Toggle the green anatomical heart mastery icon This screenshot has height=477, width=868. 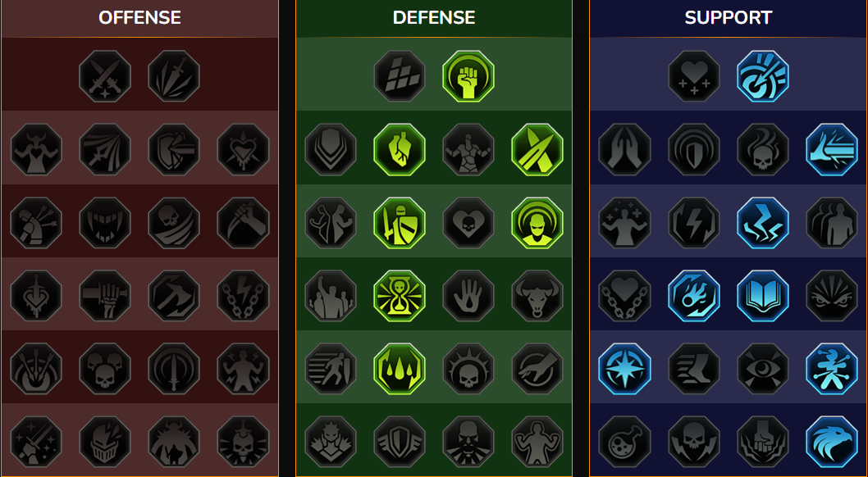pyautogui.click(x=400, y=149)
